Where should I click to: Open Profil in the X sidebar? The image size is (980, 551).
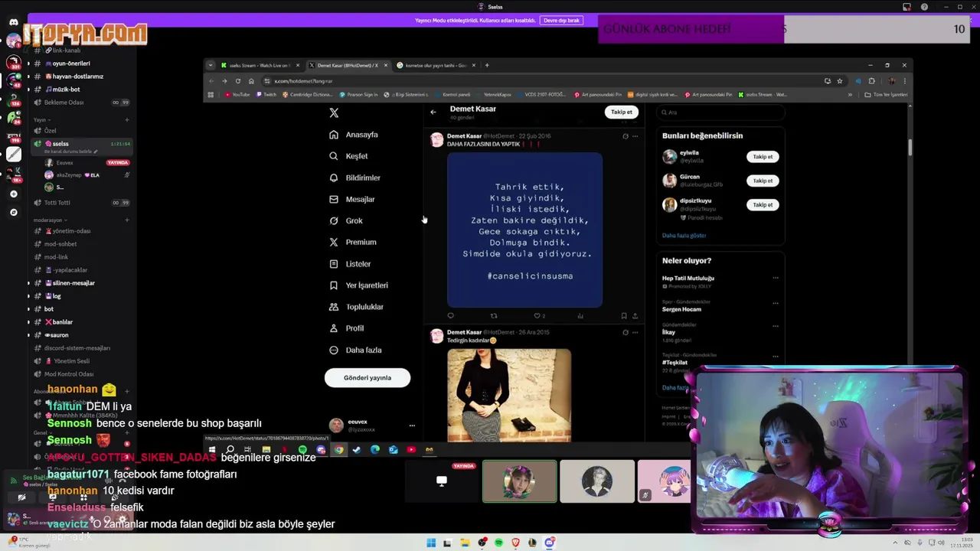click(346, 328)
